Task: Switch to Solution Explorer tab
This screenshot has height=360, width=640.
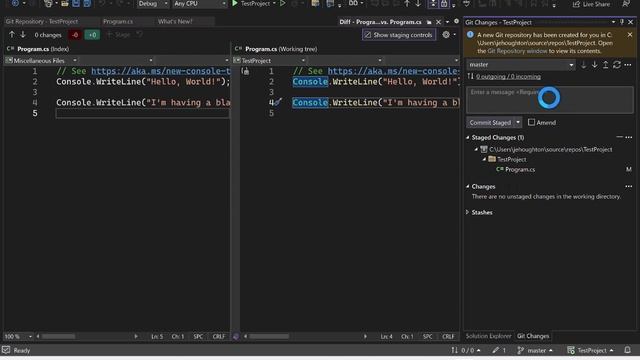Action: pos(488,336)
